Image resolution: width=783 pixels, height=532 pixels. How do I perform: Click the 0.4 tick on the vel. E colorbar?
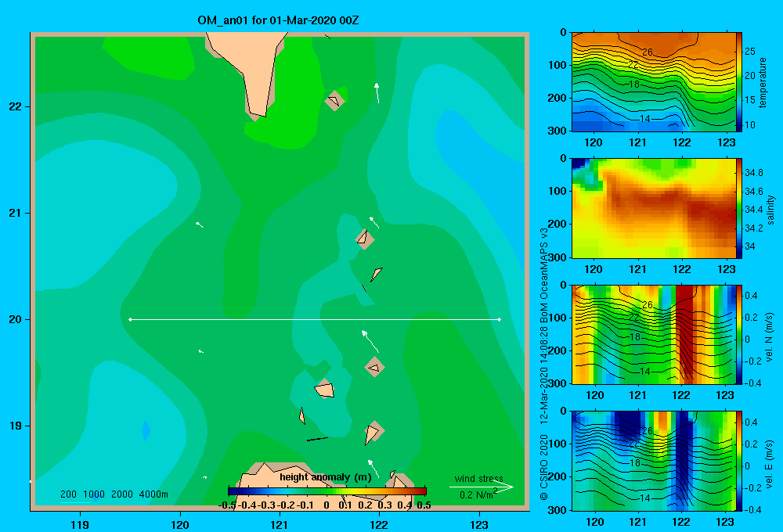click(x=751, y=422)
